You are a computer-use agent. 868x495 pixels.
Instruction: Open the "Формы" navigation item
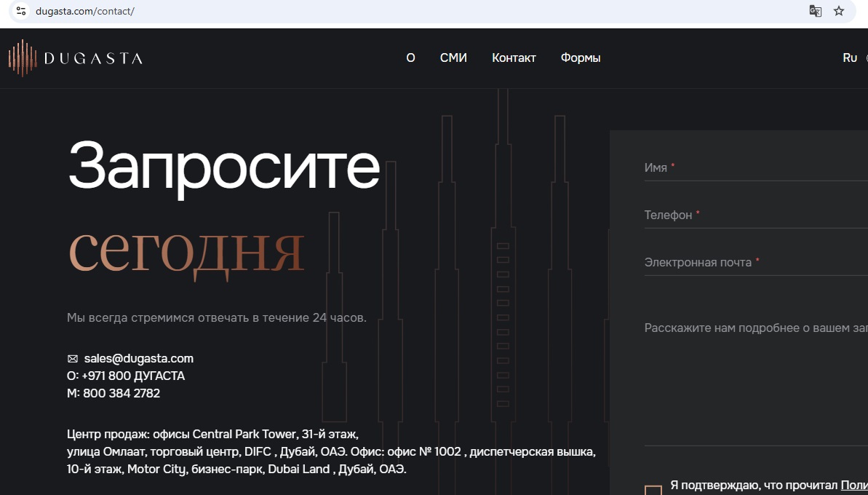coord(581,58)
